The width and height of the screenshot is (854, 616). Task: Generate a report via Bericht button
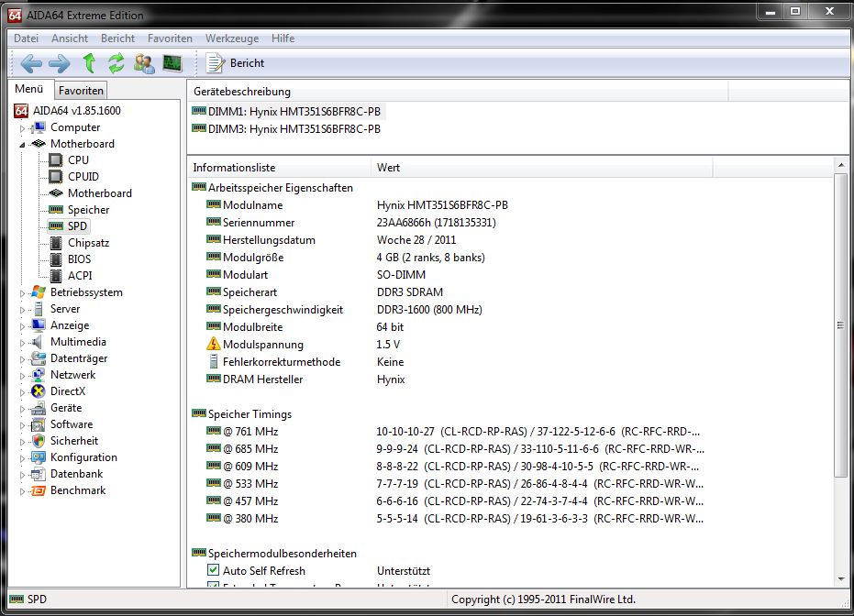point(235,63)
